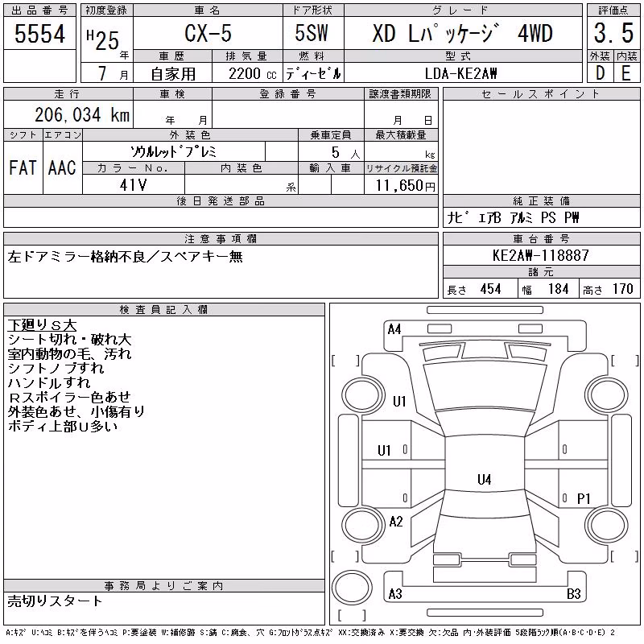The image size is (644, 644).
Task: Click the interior grade E
Action: [x=626, y=73]
